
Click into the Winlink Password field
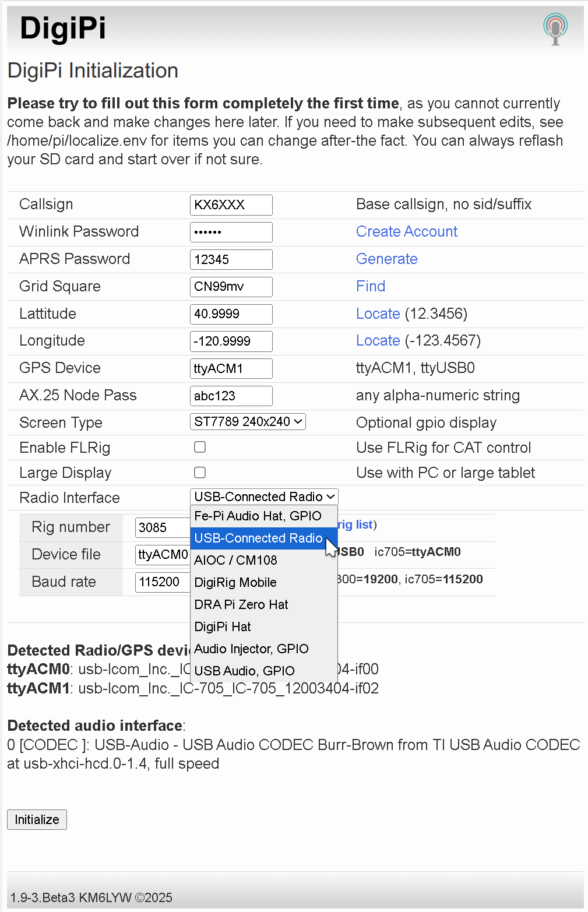pyautogui.click(x=231, y=232)
